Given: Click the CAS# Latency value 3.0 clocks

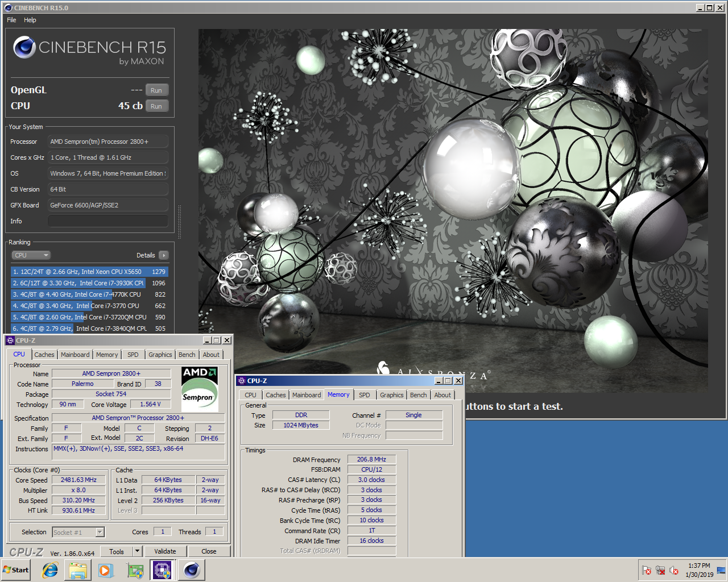Looking at the screenshot, I should pos(371,480).
